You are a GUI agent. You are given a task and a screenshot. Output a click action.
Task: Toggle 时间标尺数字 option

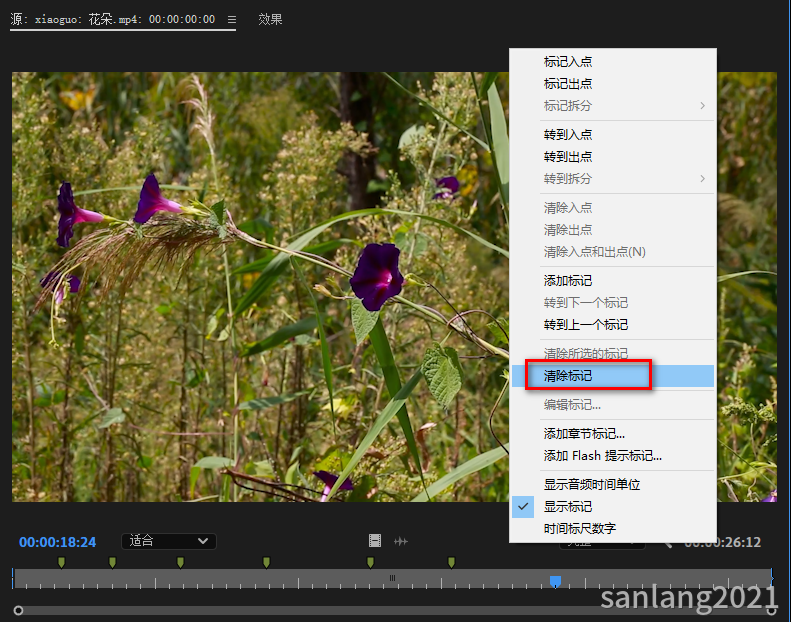point(613,529)
